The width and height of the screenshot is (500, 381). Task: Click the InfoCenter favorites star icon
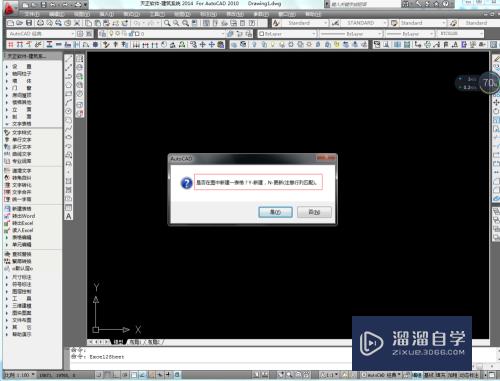click(x=437, y=4)
